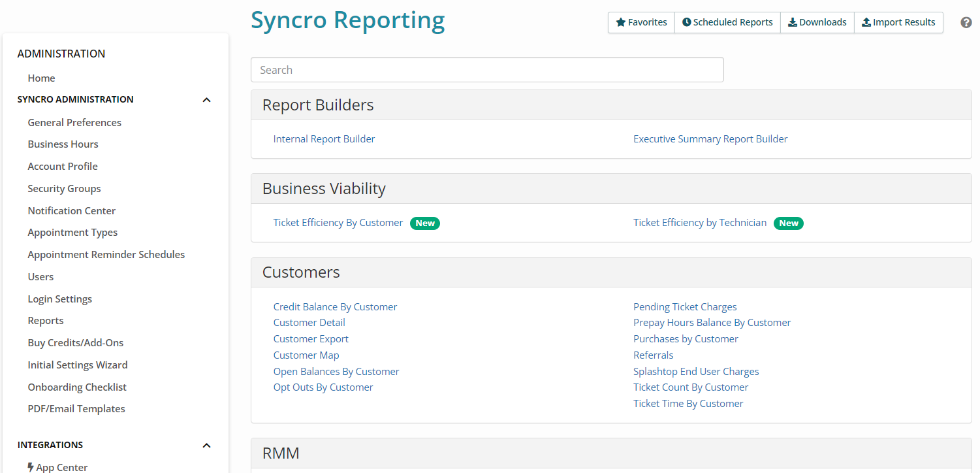The image size is (980, 473).
Task: Open Ticket Time By Customer report
Action: pos(688,404)
